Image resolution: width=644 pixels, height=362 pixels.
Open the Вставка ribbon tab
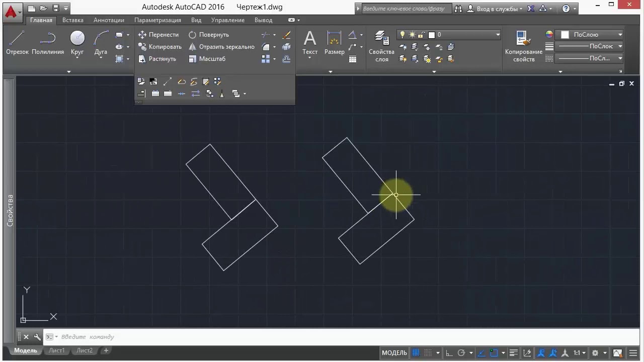tap(73, 20)
